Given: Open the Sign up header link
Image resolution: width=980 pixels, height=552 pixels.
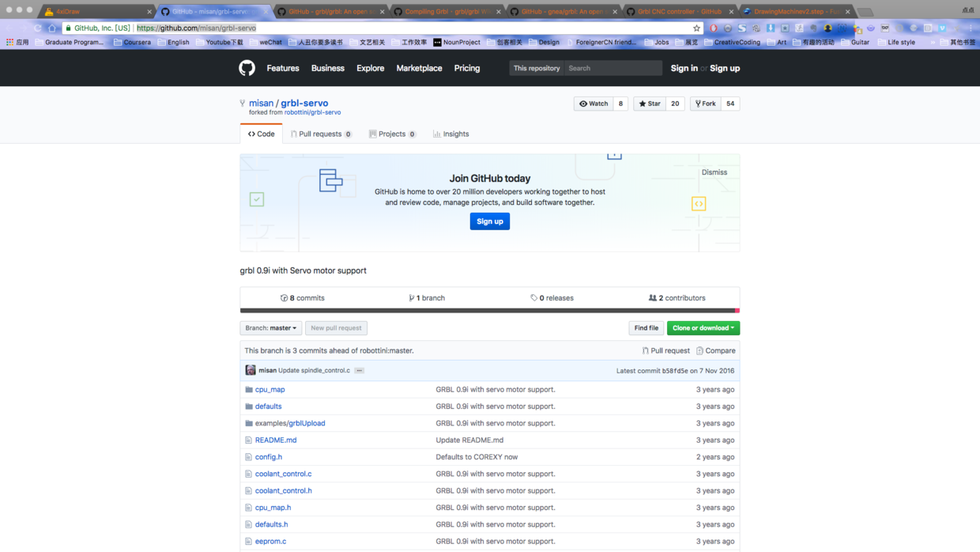Looking at the screenshot, I should point(725,68).
